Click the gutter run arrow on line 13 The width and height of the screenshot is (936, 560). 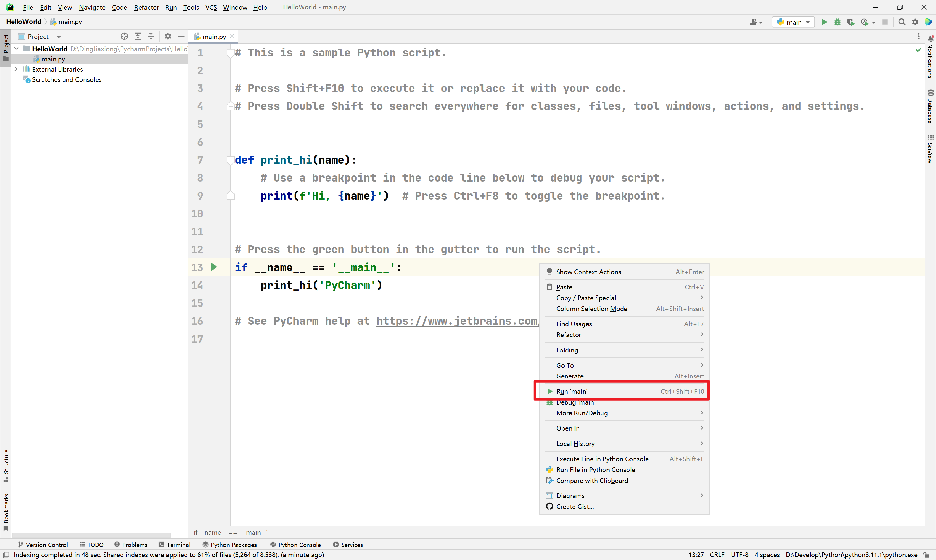(214, 267)
